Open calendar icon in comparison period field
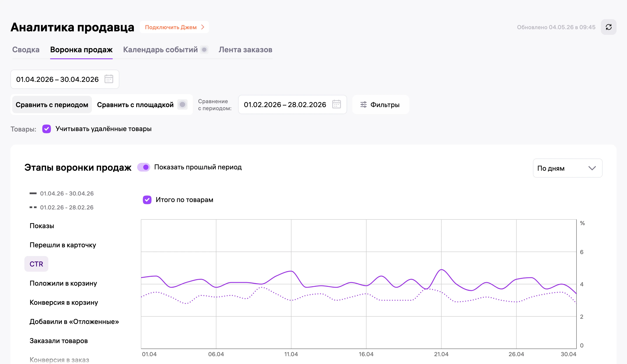627x364 pixels. click(x=336, y=104)
